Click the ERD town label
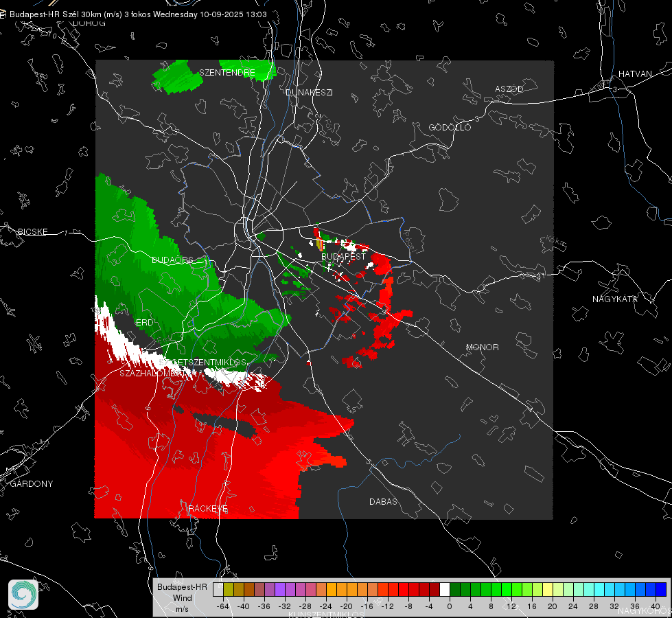Viewport: 672px width, 618px height. (144, 323)
